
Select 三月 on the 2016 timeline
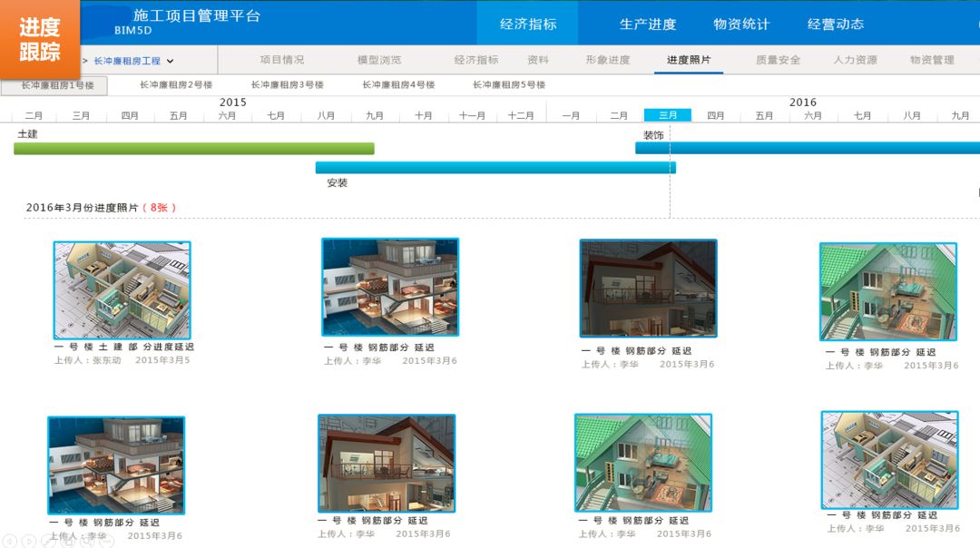(668, 115)
